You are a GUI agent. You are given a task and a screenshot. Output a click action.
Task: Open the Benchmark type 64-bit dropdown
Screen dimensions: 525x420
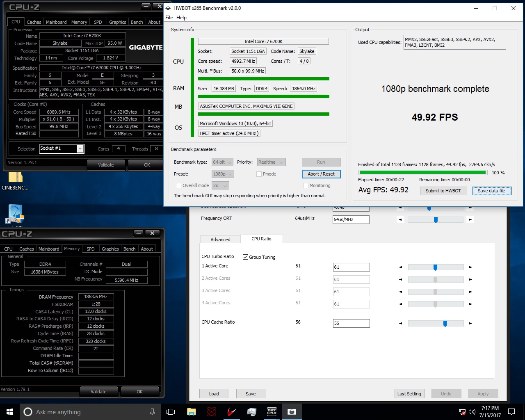click(x=222, y=162)
